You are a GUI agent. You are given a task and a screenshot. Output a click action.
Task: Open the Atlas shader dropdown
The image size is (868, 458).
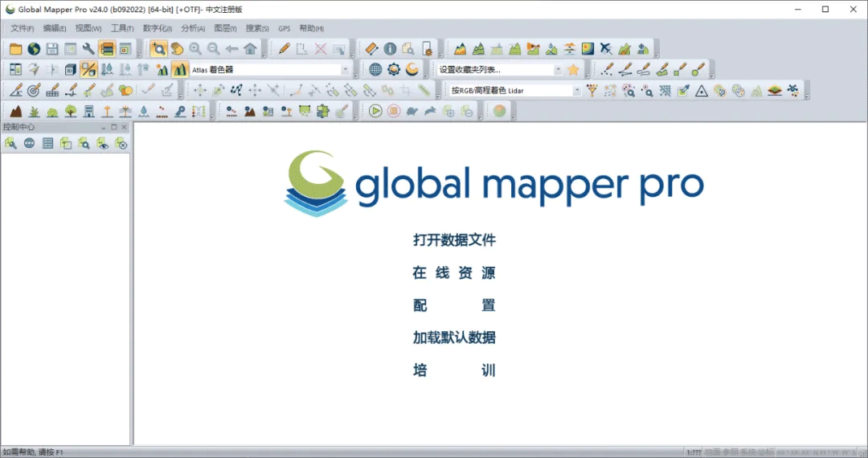tap(345, 70)
